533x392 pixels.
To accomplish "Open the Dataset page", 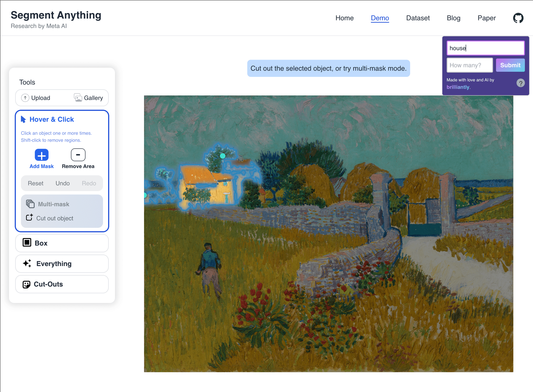I will pos(418,18).
